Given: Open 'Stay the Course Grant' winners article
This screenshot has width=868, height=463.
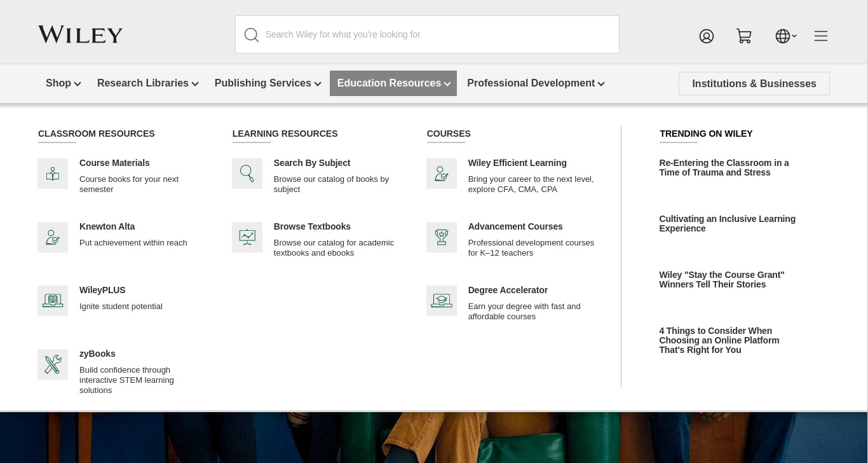Looking at the screenshot, I should pyautogui.click(x=722, y=280).
